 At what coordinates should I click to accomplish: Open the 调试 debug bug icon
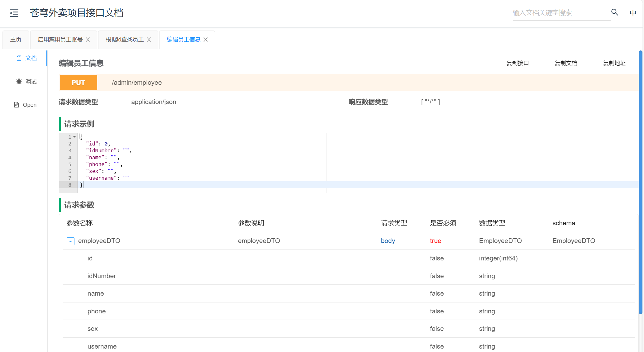tap(19, 81)
